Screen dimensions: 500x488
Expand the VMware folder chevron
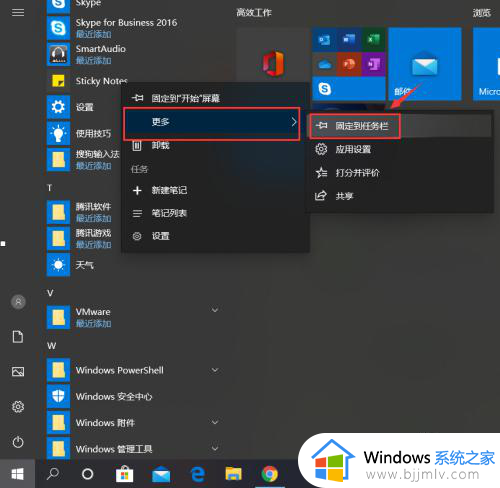click(x=215, y=310)
